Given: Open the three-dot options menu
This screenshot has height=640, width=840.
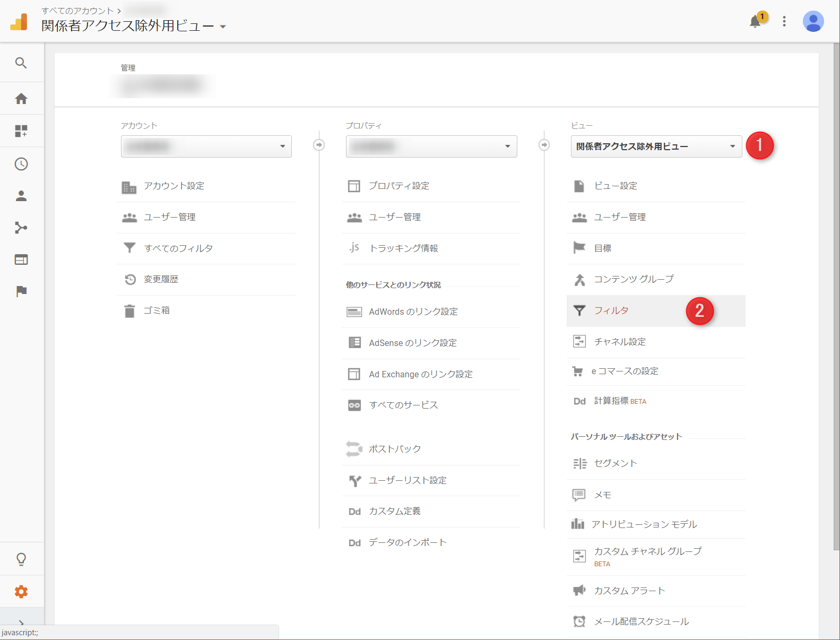Looking at the screenshot, I should coord(784,22).
